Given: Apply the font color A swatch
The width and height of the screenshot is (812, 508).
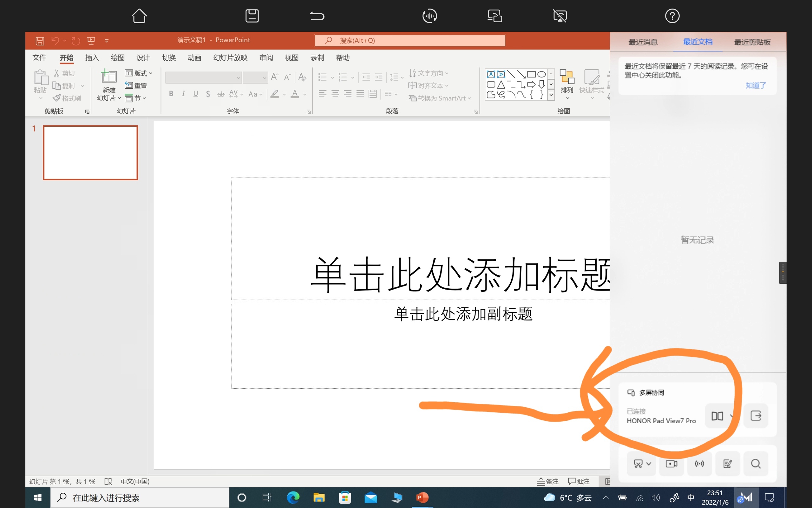Looking at the screenshot, I should 295,94.
